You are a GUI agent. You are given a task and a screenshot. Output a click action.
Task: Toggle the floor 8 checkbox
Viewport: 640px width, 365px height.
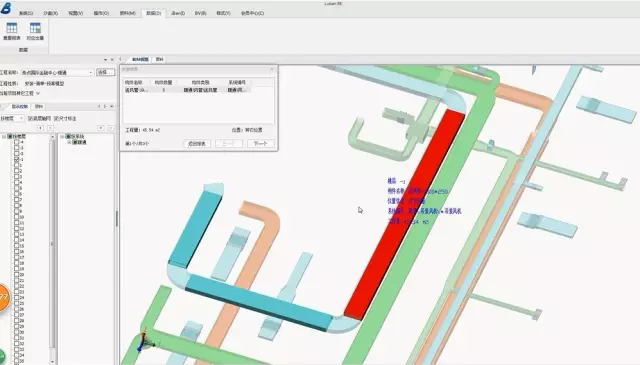[x=17, y=205]
